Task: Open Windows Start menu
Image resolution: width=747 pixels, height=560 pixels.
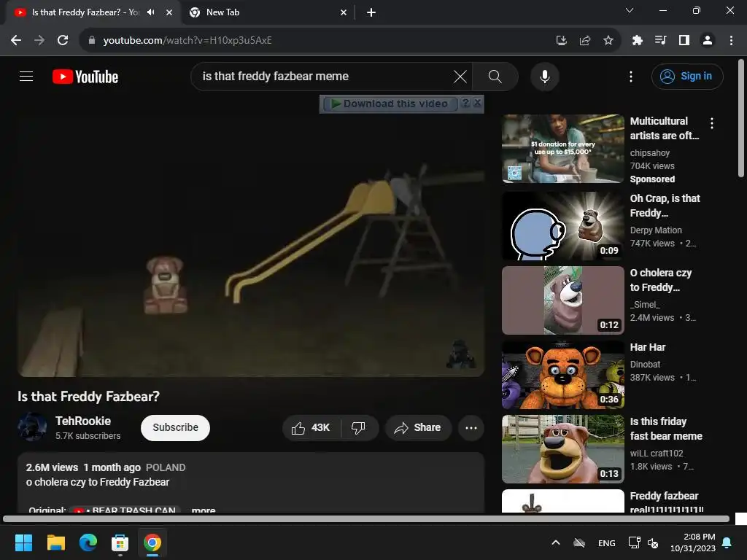Action: pyautogui.click(x=23, y=542)
